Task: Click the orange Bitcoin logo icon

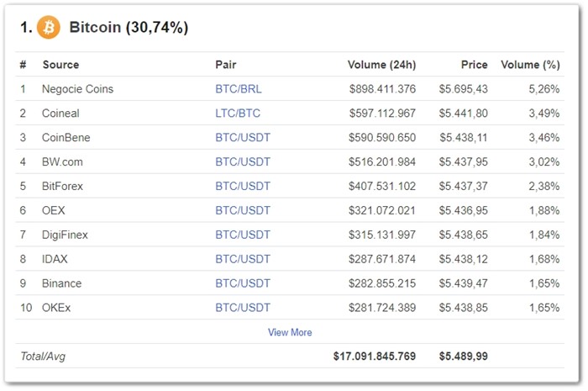Action: coord(49,28)
